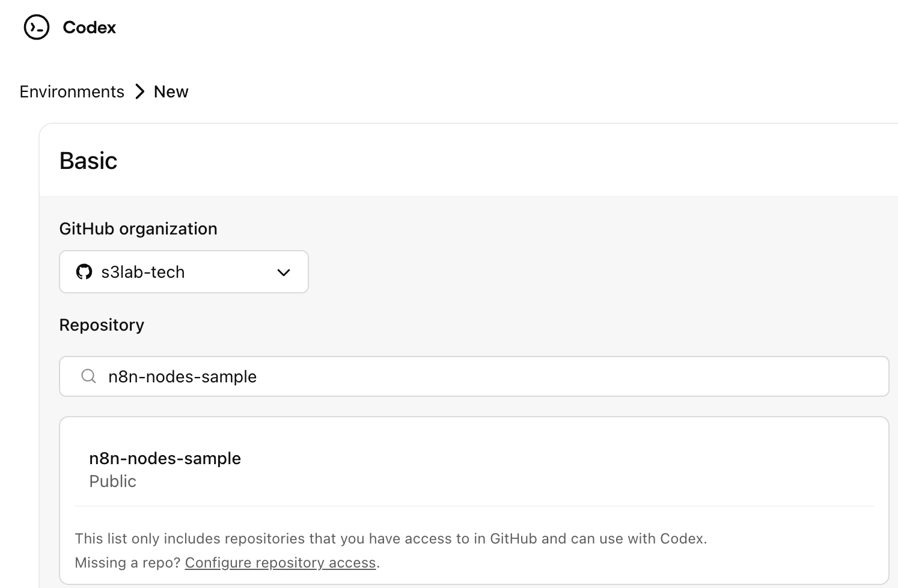The image size is (898, 588).
Task: Click Public label under n8n-nodes-sample
Action: click(112, 481)
